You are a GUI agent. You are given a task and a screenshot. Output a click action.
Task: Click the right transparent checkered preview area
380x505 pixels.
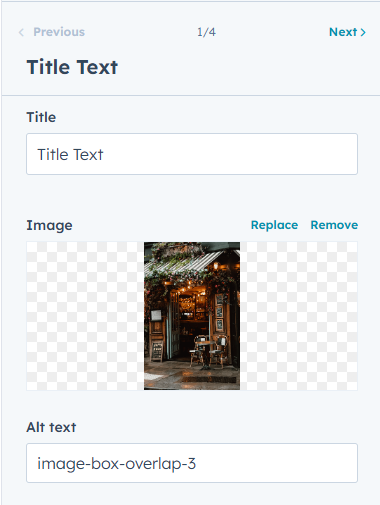coord(299,316)
